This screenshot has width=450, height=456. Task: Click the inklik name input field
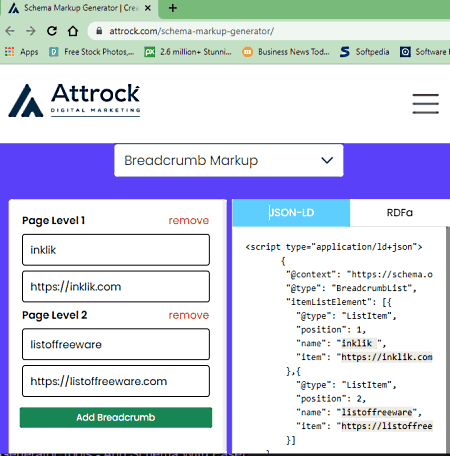point(116,250)
